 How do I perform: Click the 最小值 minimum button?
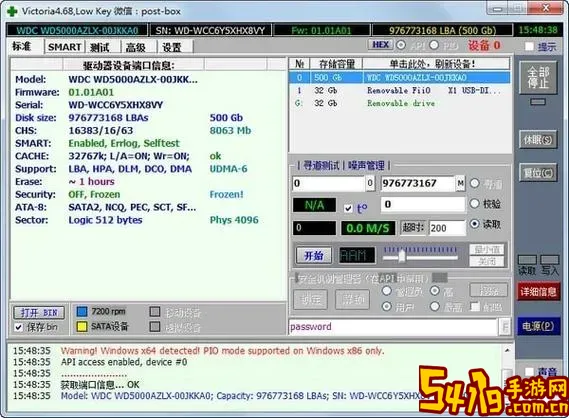(x=487, y=249)
